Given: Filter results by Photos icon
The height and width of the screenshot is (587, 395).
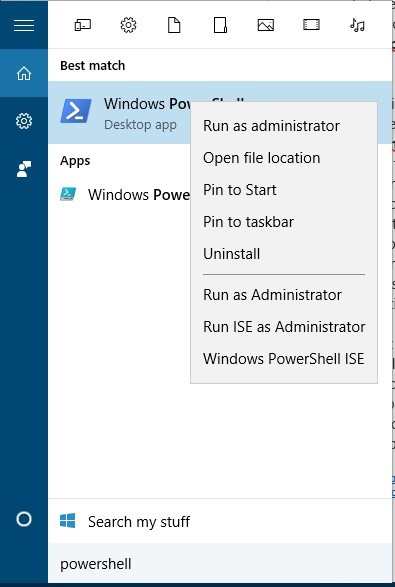Looking at the screenshot, I should pyautogui.click(x=266, y=25).
